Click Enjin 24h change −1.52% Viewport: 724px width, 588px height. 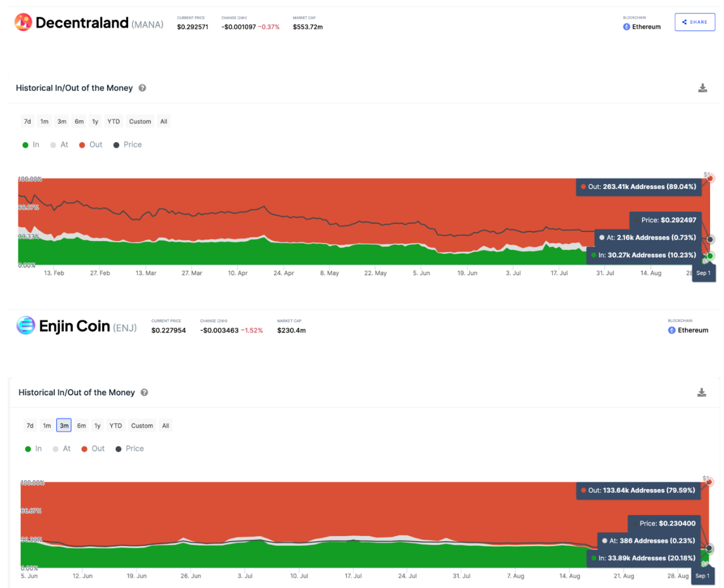[x=251, y=330]
